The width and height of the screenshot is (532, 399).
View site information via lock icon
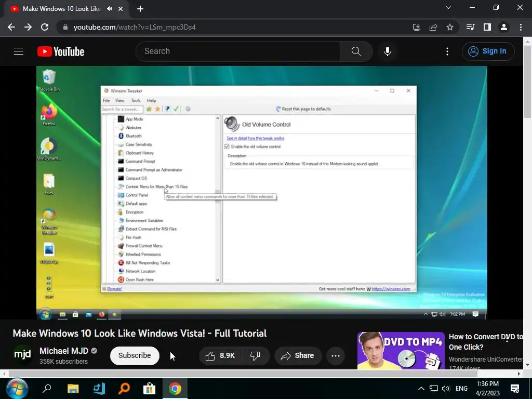click(x=65, y=27)
